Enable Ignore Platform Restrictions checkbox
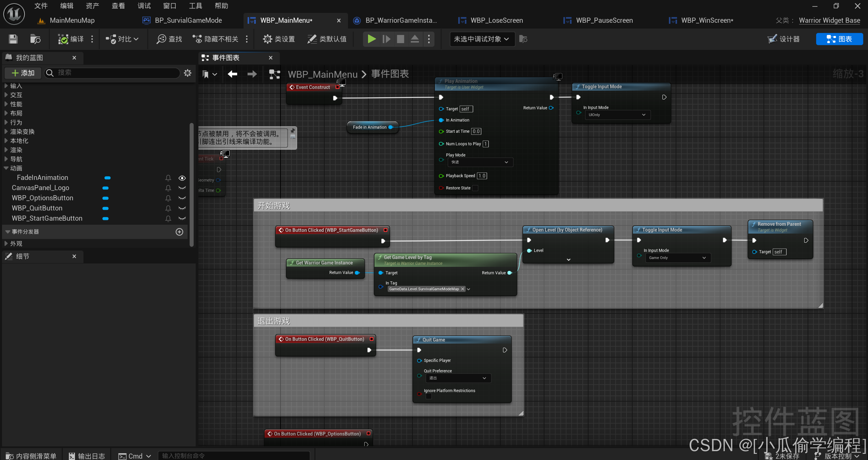 (429, 396)
